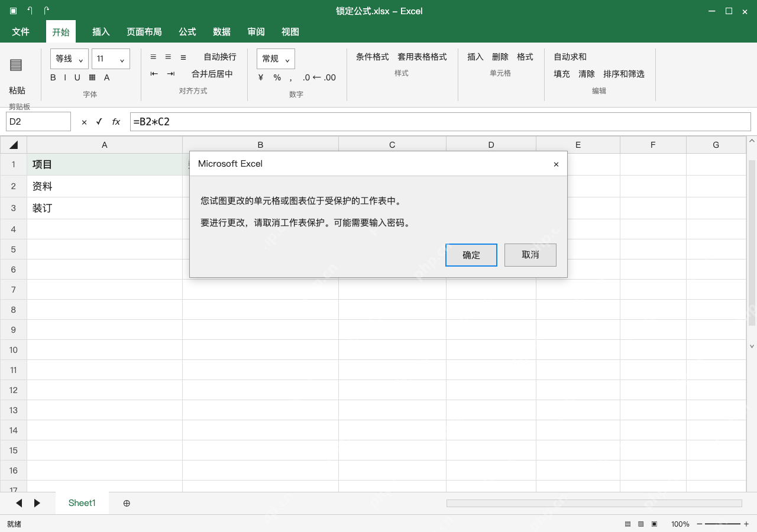Close the Microsoft Excel dialog with ×
Viewport: 757px width, 532px height.
[556, 164]
